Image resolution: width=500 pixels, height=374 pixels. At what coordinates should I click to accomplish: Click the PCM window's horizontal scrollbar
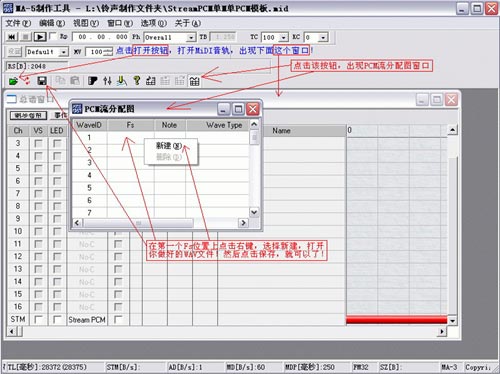coord(160,223)
